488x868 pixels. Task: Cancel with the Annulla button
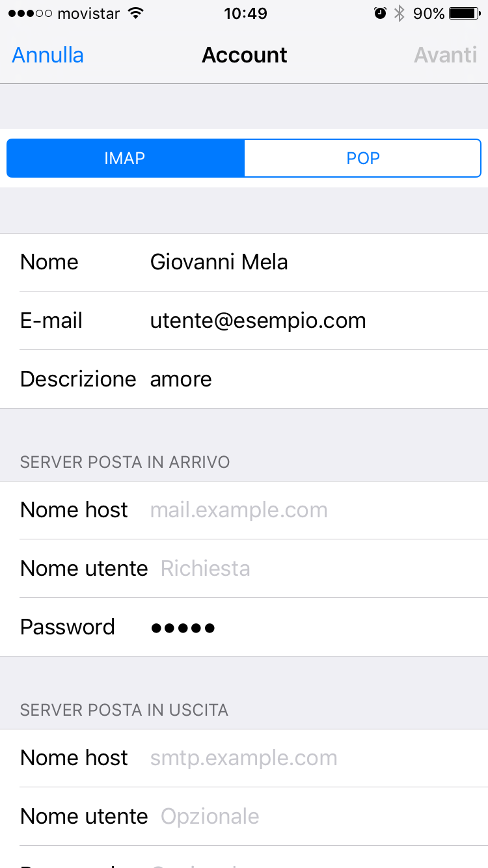tap(47, 55)
